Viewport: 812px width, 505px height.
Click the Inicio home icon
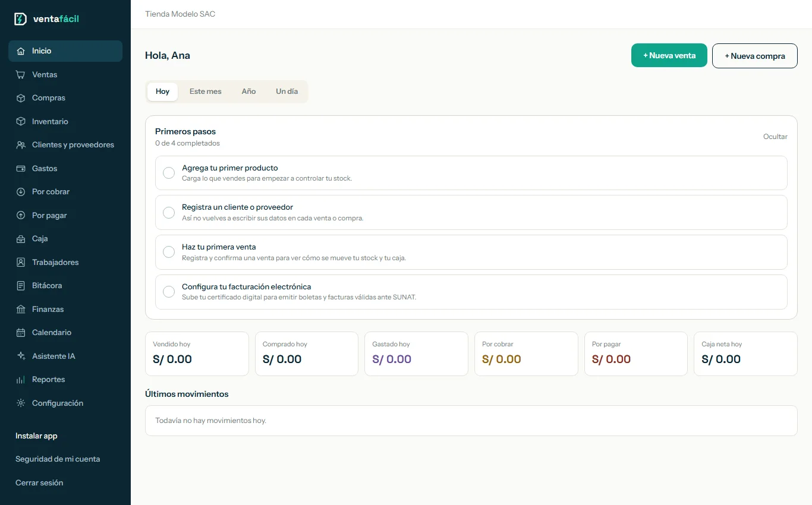pyautogui.click(x=21, y=51)
